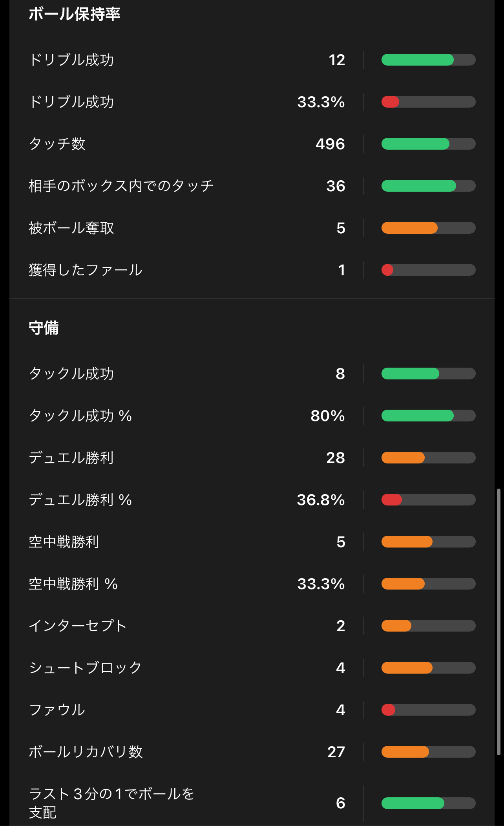The width and height of the screenshot is (504, 826).
Task: Select the ドリブル成功 33.3% row
Action: [252, 102]
